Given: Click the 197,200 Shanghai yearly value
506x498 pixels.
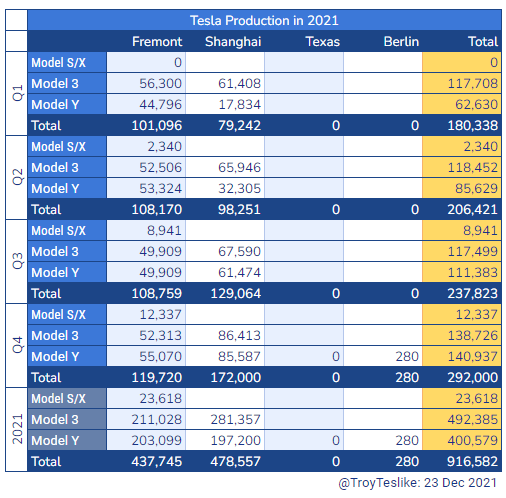Looking at the screenshot, I should pos(225,440).
